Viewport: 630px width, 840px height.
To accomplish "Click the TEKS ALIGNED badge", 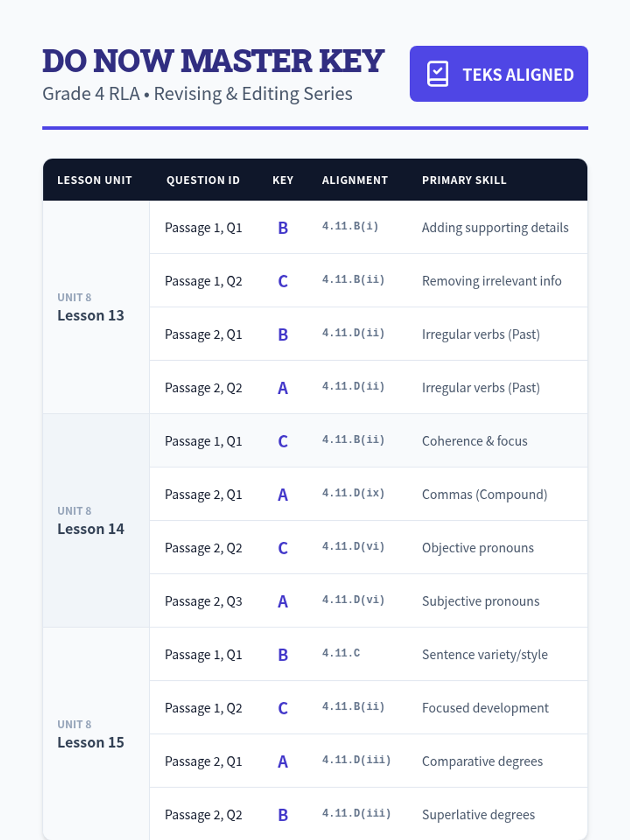I will [x=499, y=74].
